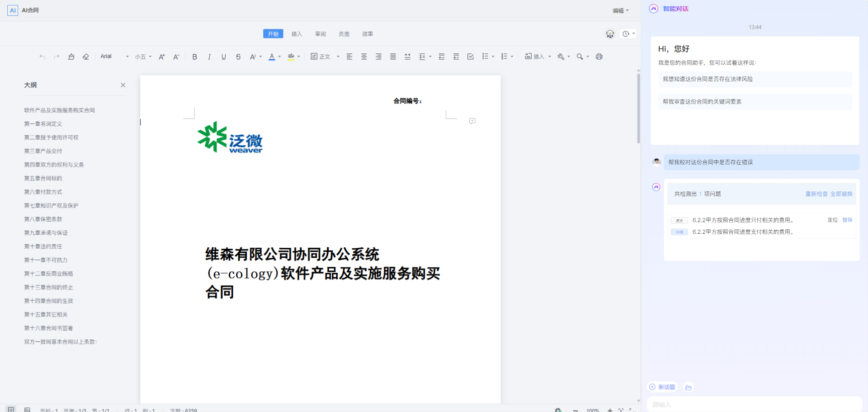Open the 插入 insert dropdown
Screen dimensions: 868x412
(538, 57)
